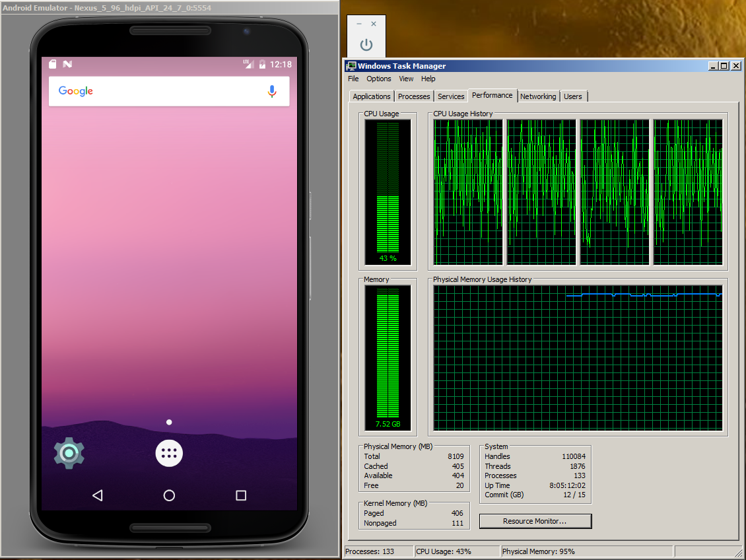The height and width of the screenshot is (560, 746).
Task: Tap the LTE signal status icon
Action: pyautogui.click(x=248, y=64)
